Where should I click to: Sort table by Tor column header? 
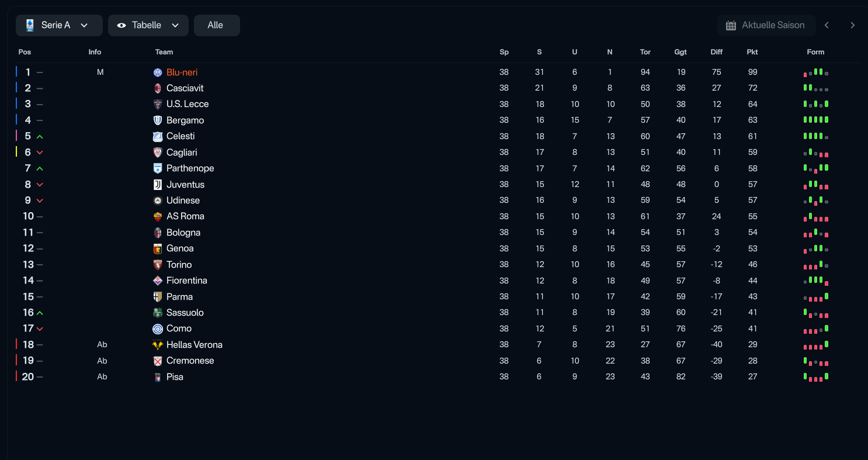click(x=645, y=52)
